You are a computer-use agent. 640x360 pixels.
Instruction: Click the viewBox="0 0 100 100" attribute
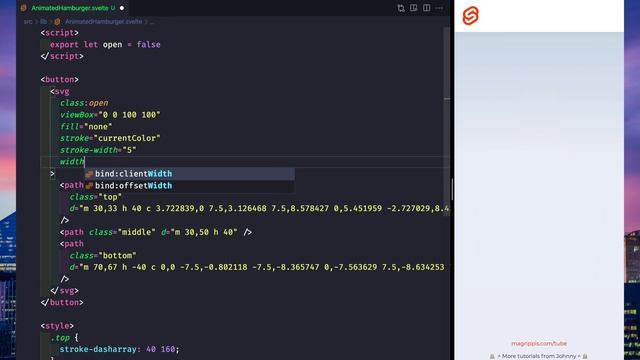[110, 115]
